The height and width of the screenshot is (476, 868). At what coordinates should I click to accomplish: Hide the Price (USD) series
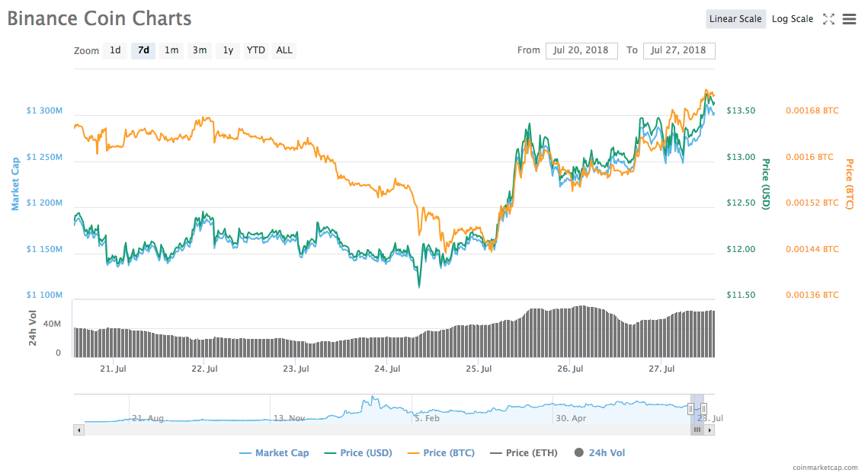coord(367,452)
